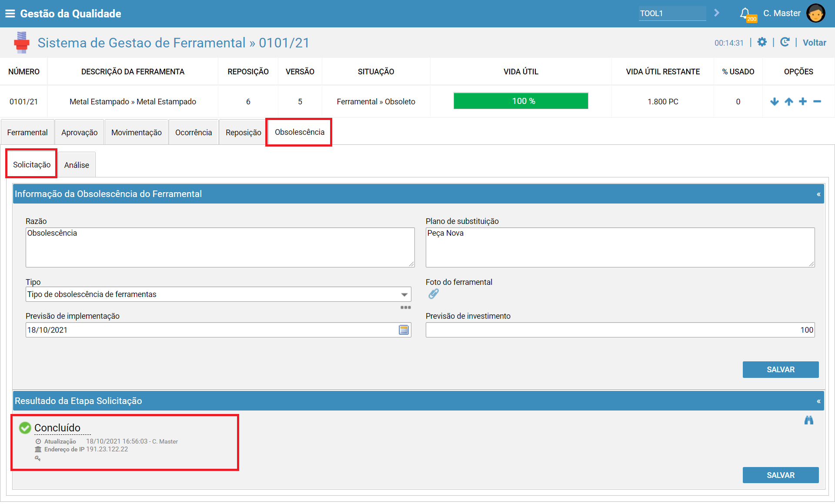The width and height of the screenshot is (835, 504).
Task: Open the calendar date picker icon
Action: 404,330
